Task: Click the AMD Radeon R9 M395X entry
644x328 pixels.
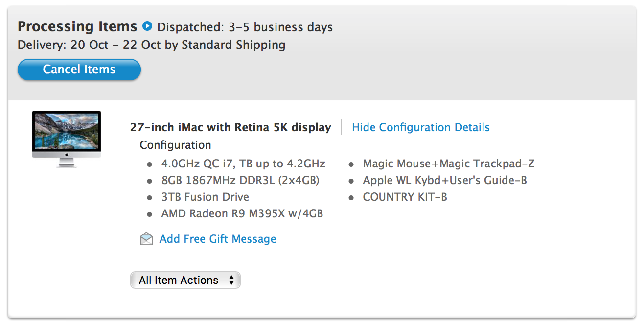Action: pos(242,213)
